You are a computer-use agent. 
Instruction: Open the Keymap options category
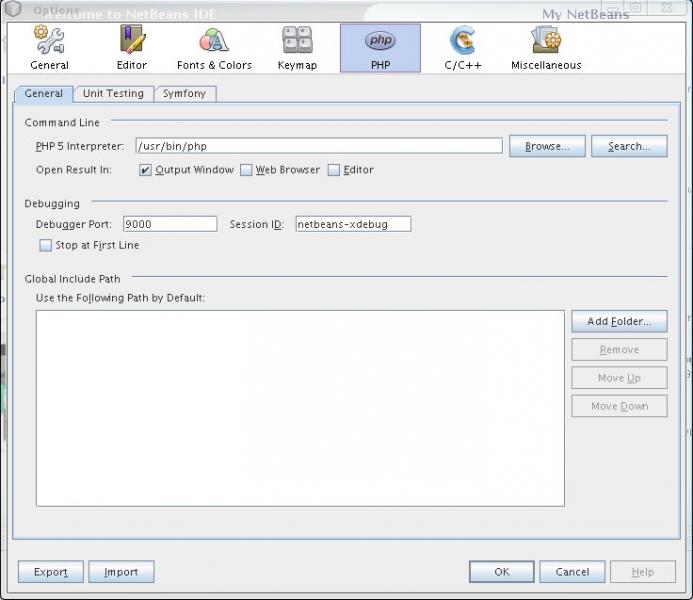[297, 48]
